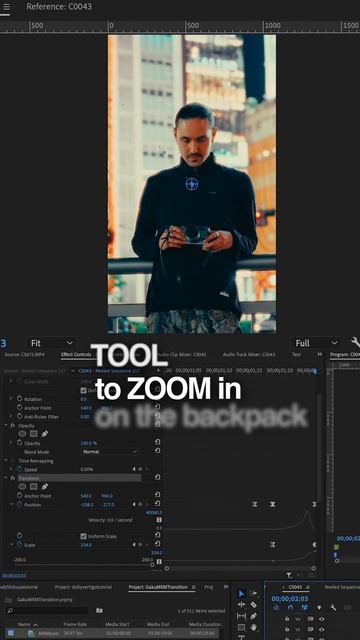Reset the Transform effect
Viewport: 360px width, 640px height.
click(x=158, y=477)
